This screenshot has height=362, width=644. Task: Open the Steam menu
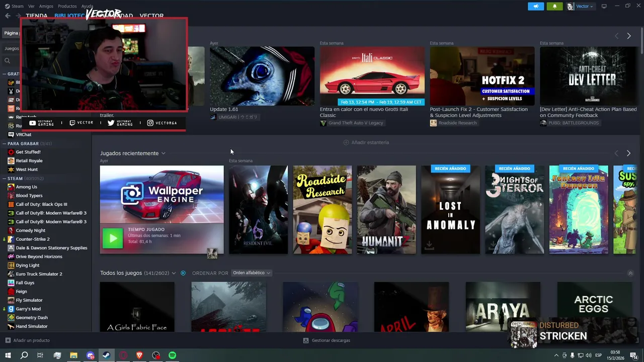(x=14, y=6)
